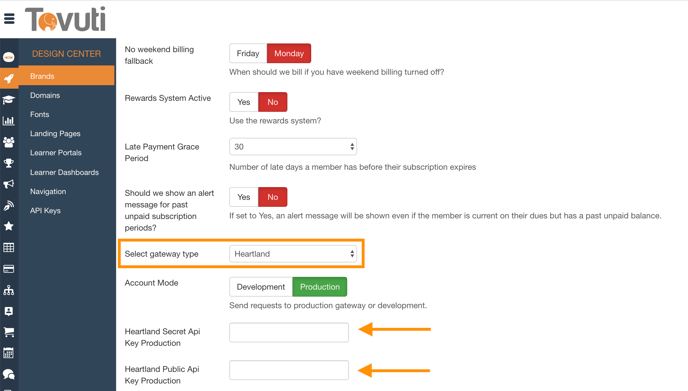Choose Yes for past unpaid alert message
This screenshot has width=688, height=391.
[x=244, y=197]
